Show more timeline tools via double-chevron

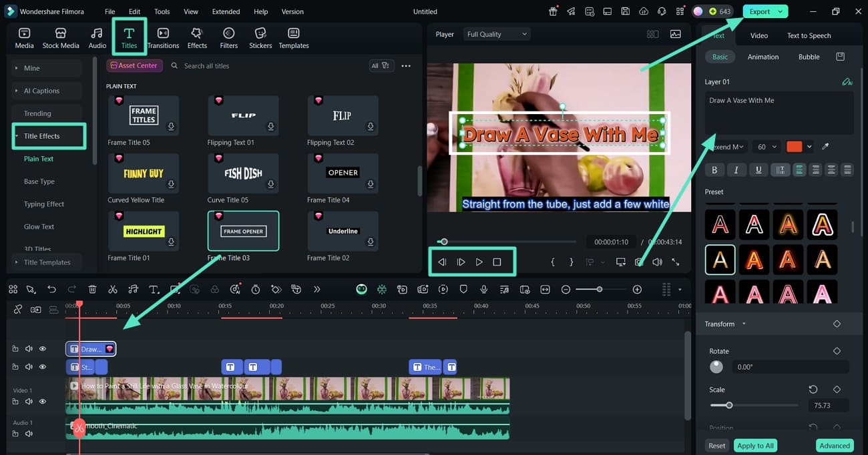tap(316, 289)
